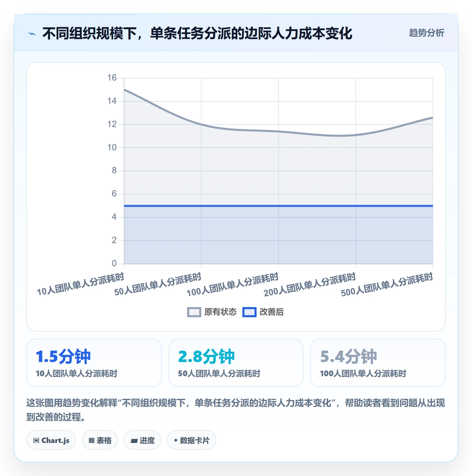Click 10人团队单人分派耗时 label under 1.5分钟
Viewport: 472px width, 476px height.
point(77,374)
